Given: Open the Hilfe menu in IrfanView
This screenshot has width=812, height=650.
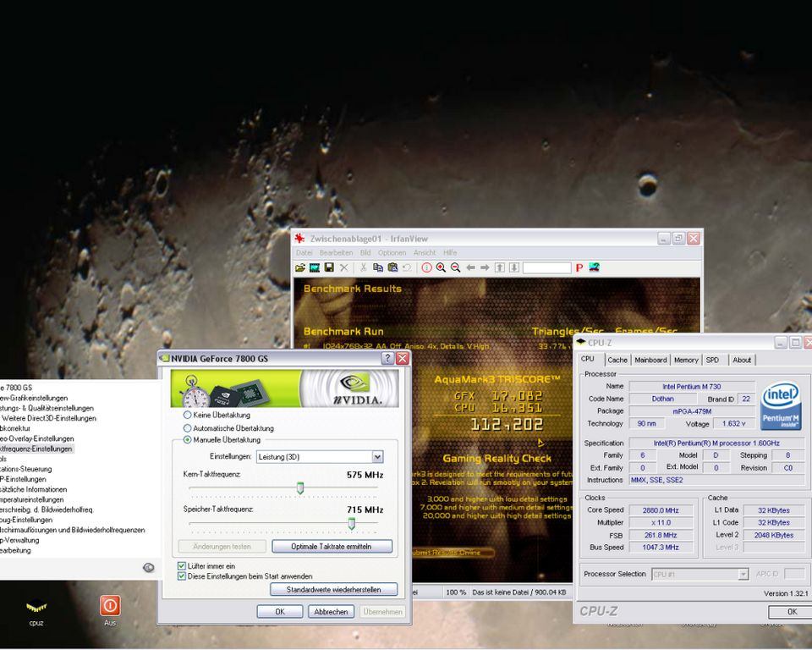Looking at the screenshot, I should tap(450, 253).
